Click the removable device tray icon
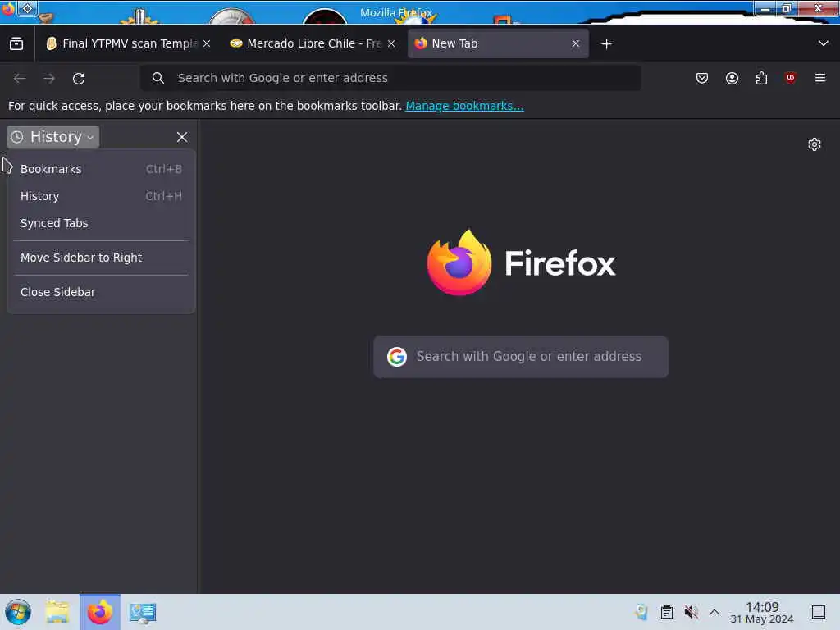The width and height of the screenshot is (840, 630). [641, 612]
